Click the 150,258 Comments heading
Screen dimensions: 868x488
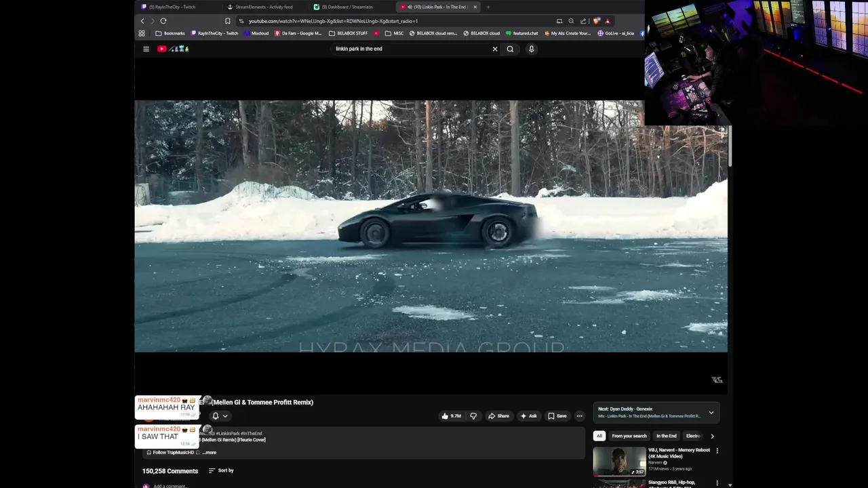point(170,471)
